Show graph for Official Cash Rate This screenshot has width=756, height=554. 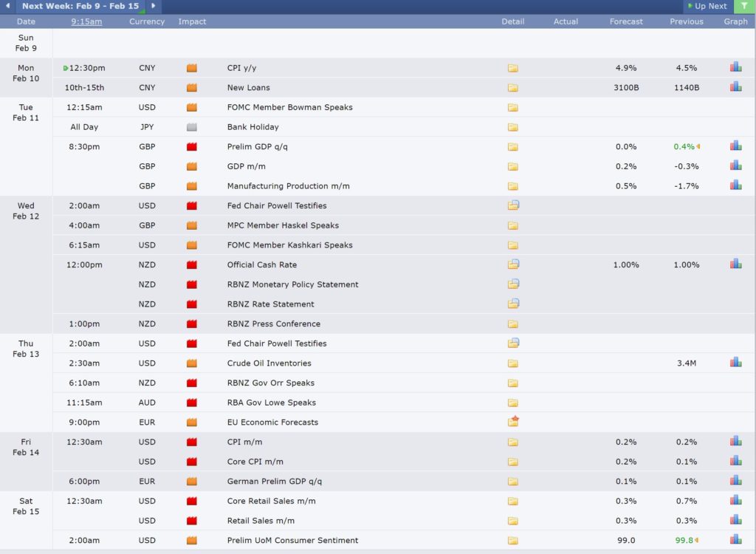point(736,264)
